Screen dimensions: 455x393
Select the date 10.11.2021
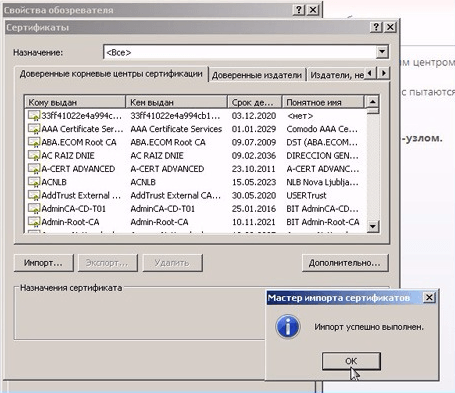254,222
